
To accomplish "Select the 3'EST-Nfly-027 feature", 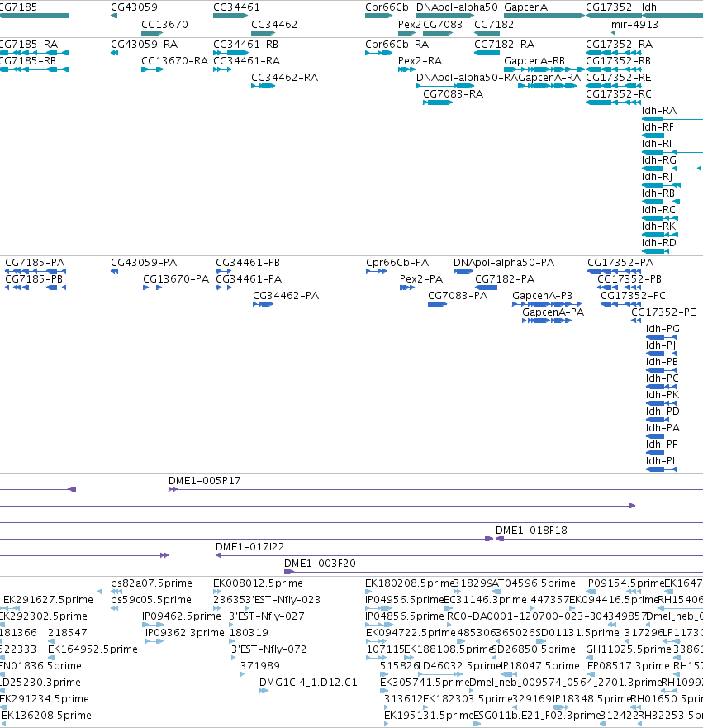I will [231, 625].
